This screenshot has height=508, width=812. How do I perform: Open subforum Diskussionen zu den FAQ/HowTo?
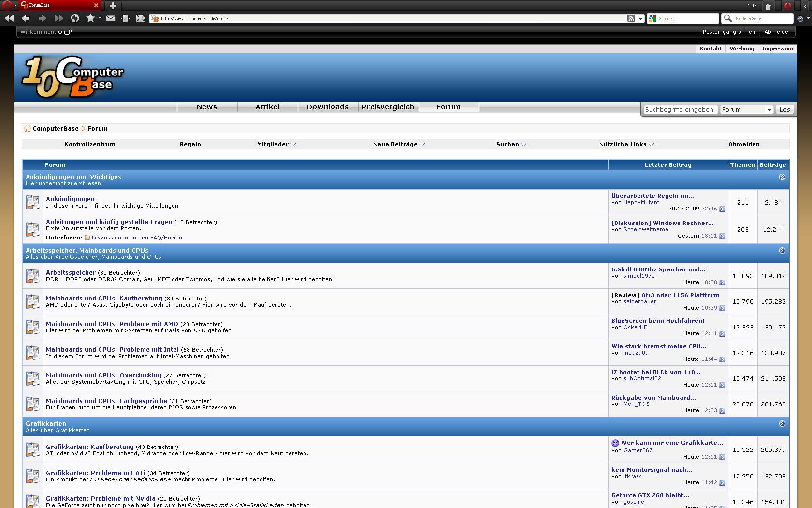pyautogui.click(x=137, y=238)
